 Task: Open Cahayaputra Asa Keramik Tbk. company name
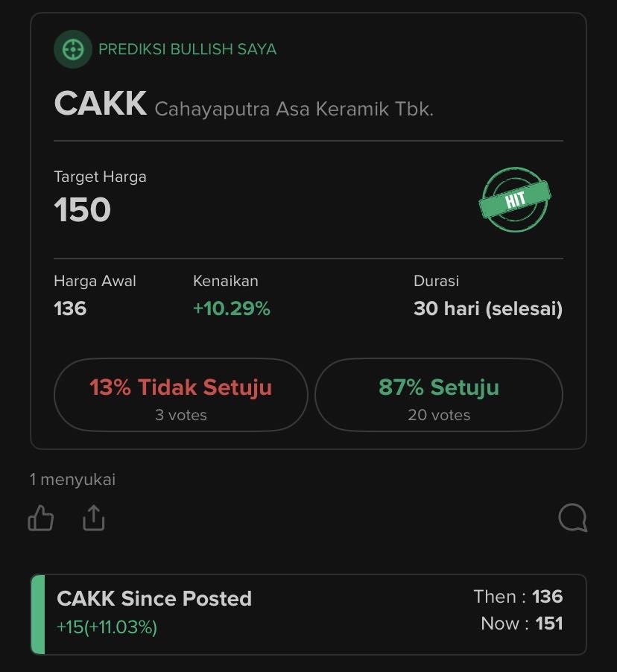pyautogui.click(x=294, y=109)
